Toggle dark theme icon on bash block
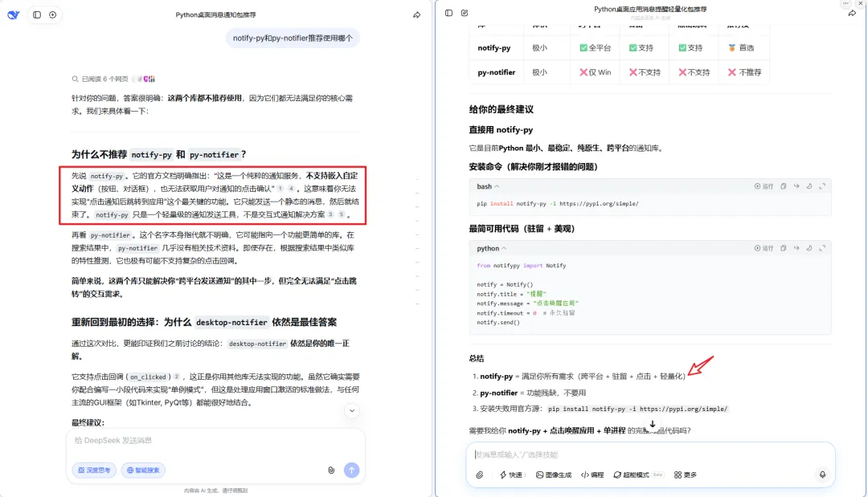This screenshot has width=868, height=497. click(809, 186)
